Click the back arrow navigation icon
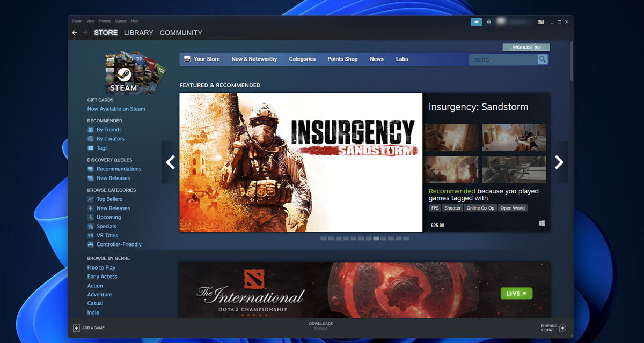This screenshot has height=343, width=644. (x=75, y=33)
